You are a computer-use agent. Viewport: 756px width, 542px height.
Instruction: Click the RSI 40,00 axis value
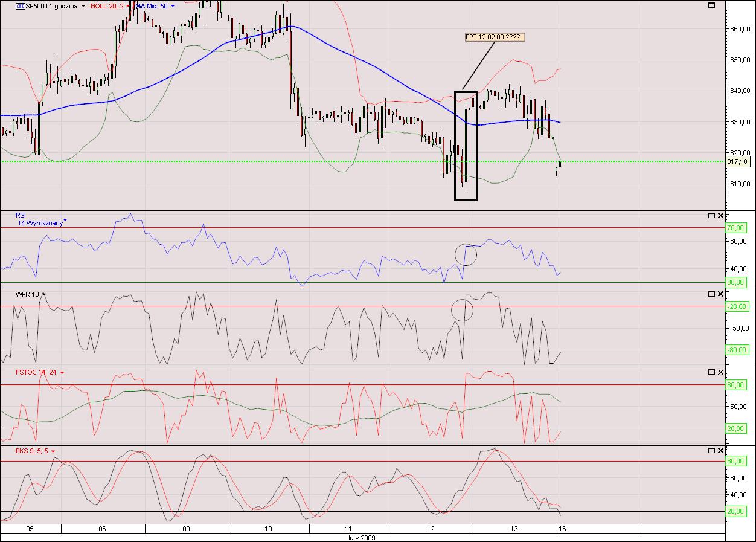(x=737, y=269)
